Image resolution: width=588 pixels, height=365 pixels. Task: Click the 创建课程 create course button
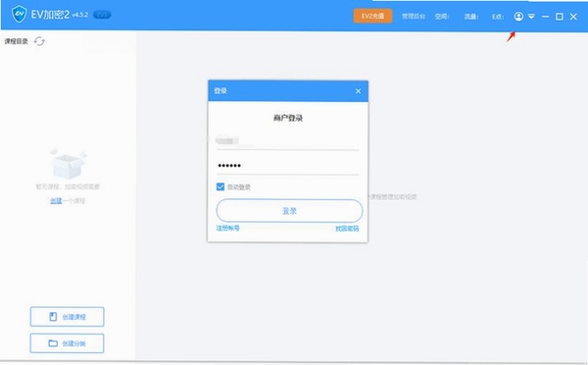click(x=67, y=317)
